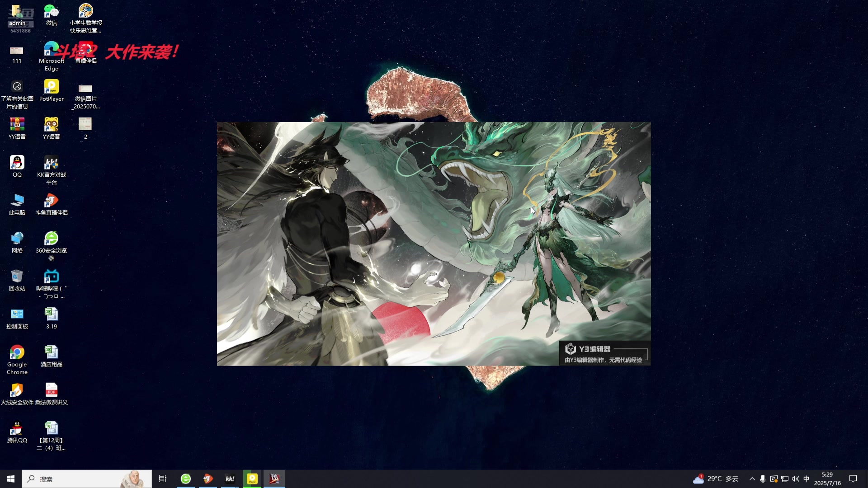Launch Microsoft Edge from the desktop

[x=52, y=56]
